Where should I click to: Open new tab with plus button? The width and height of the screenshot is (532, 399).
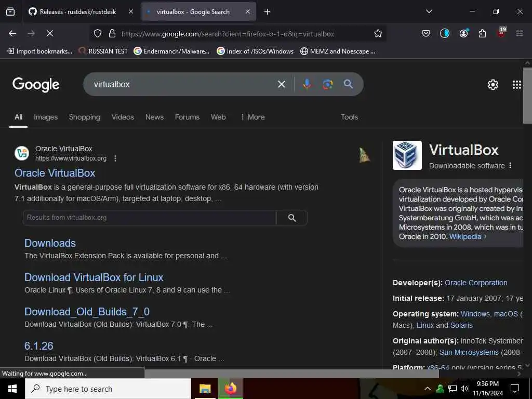(267, 12)
